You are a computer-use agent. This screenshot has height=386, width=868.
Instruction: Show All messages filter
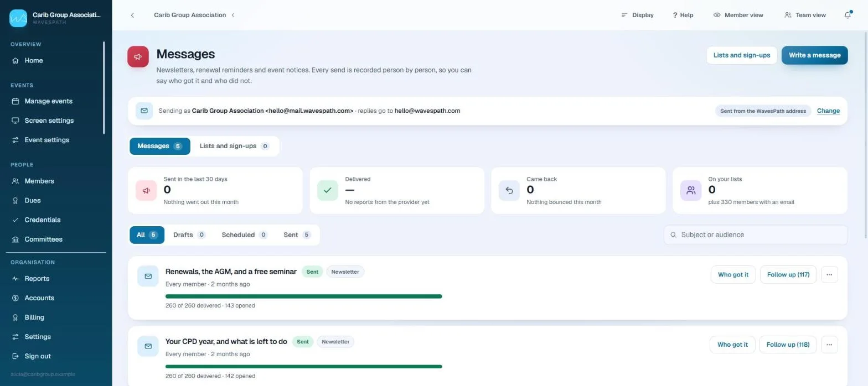(x=147, y=234)
